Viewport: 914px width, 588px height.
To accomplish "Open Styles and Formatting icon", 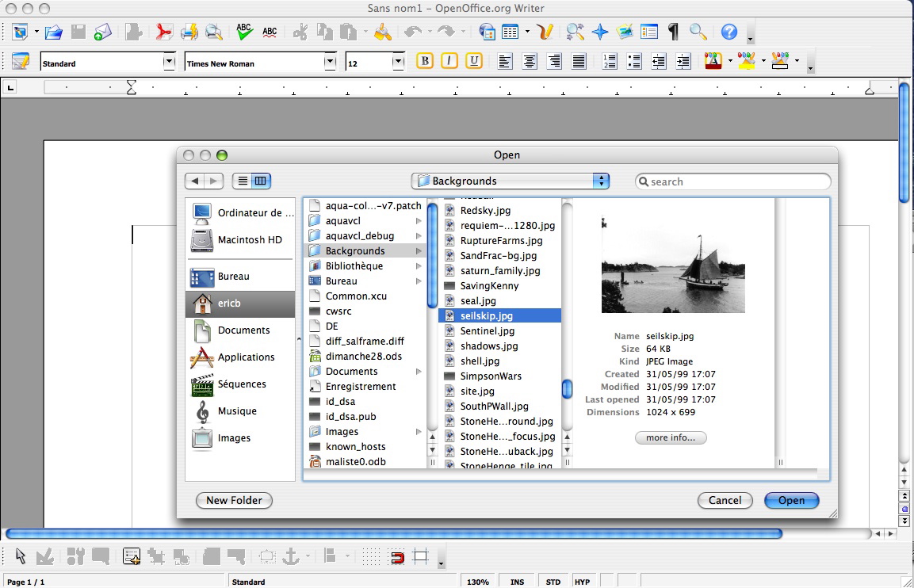I will click(x=21, y=61).
